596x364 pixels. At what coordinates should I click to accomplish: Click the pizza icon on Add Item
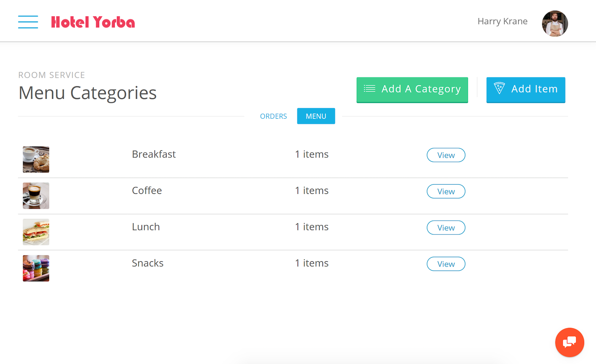(499, 88)
